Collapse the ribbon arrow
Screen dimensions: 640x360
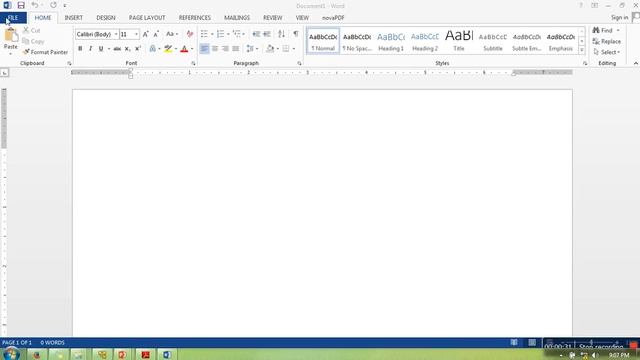[x=636, y=63]
